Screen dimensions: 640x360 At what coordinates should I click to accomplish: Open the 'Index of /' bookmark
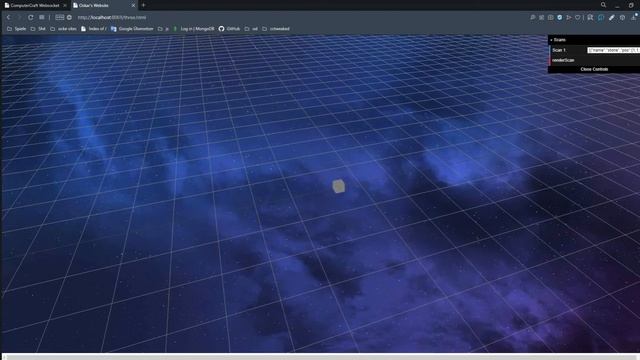point(94,29)
